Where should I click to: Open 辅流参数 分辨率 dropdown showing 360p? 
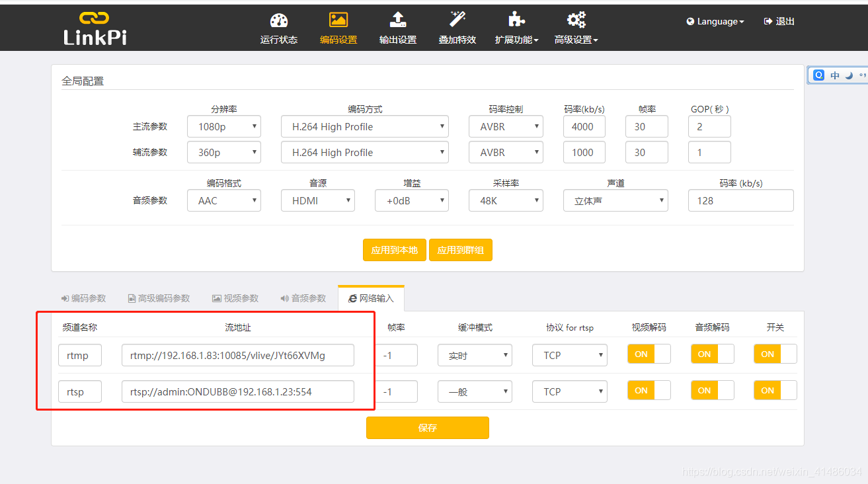coord(224,152)
